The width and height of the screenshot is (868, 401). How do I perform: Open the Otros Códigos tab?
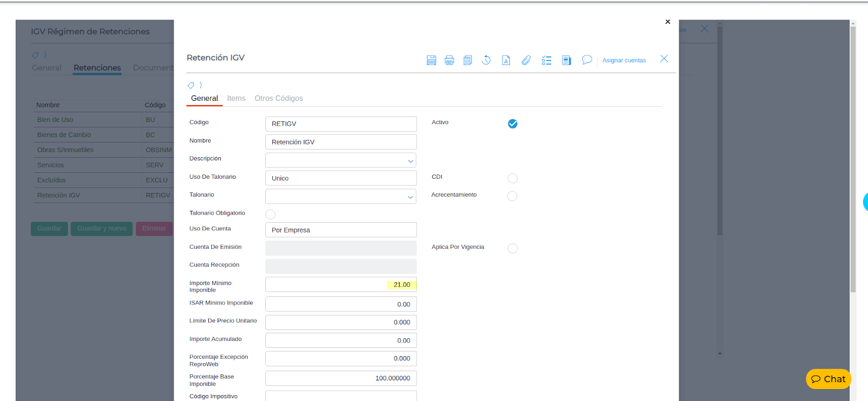[279, 98]
